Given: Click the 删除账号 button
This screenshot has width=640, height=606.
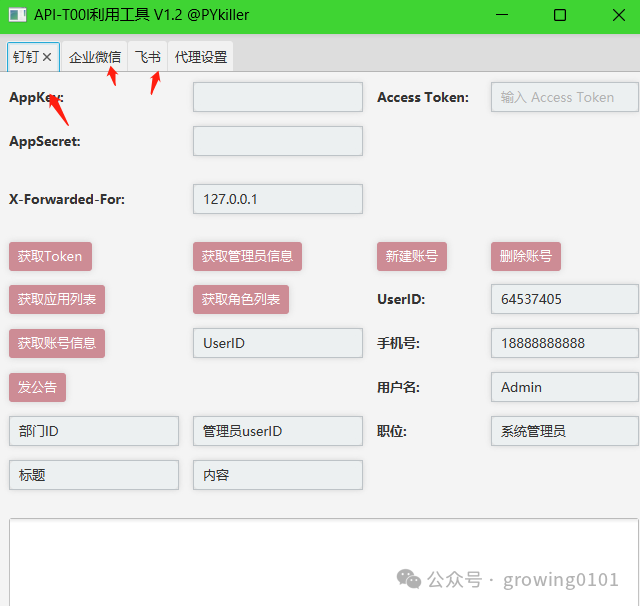Looking at the screenshot, I should pyautogui.click(x=526, y=256).
